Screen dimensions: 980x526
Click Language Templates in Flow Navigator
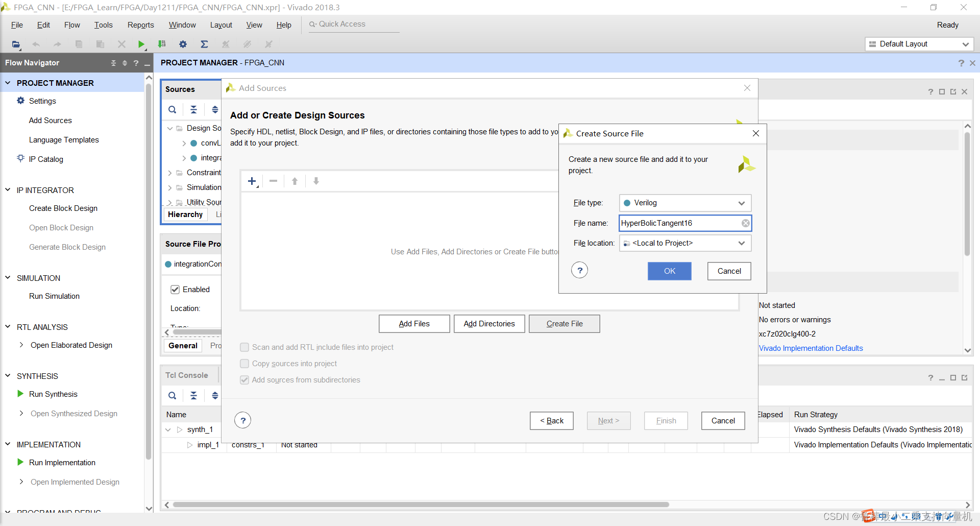[64, 140]
